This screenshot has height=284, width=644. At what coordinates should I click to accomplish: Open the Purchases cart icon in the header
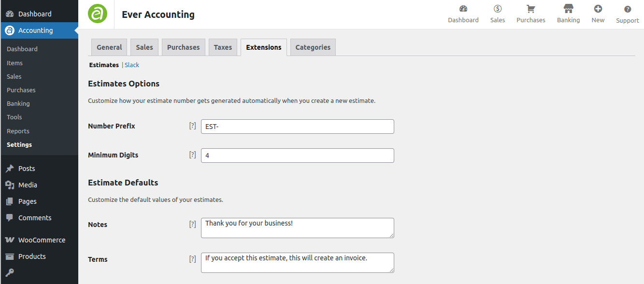tap(530, 14)
